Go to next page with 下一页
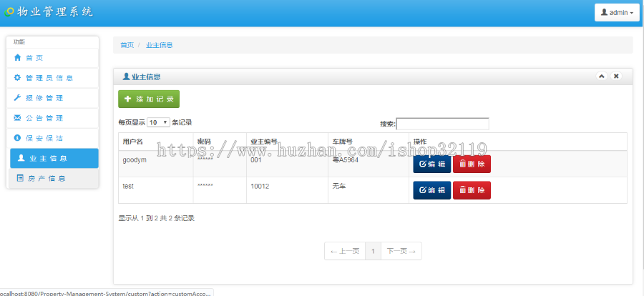644x296 pixels. coord(401,251)
